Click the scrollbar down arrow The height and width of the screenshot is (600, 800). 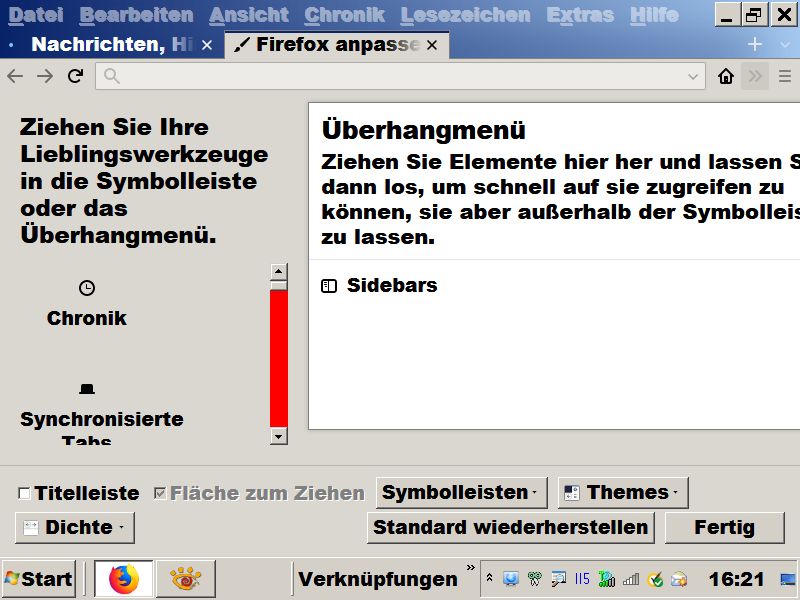pos(279,436)
